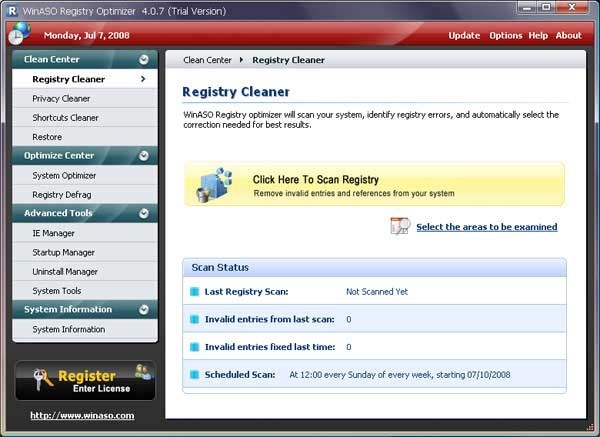Viewport: 600px width, 437px height.
Task: Open the About menu
Action: (x=569, y=36)
